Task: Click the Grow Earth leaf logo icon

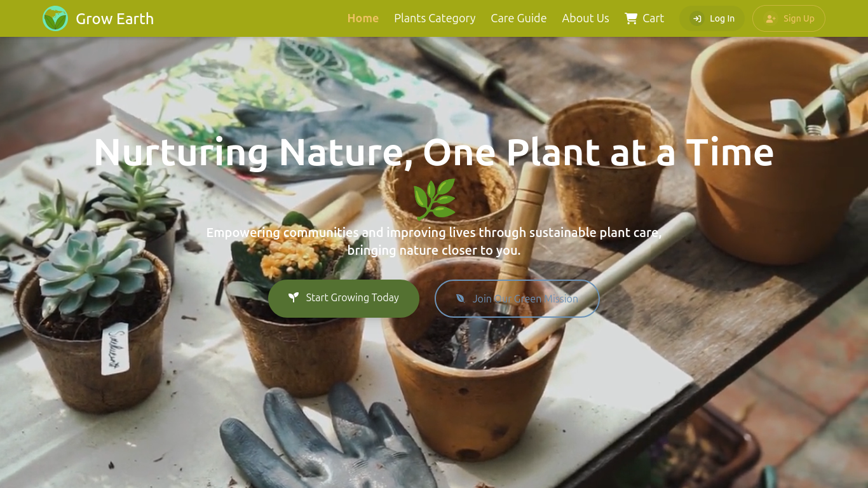Action: pyautogui.click(x=55, y=18)
